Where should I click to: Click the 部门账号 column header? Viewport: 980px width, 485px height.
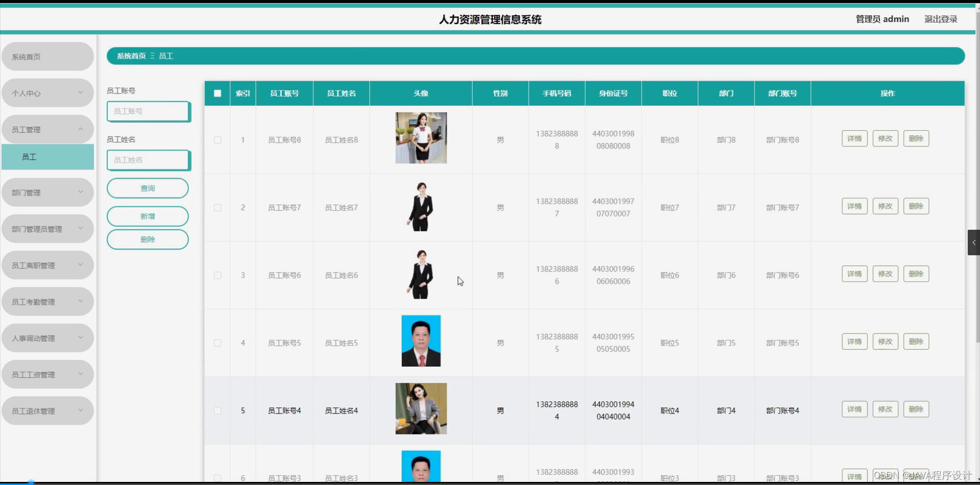[782, 93]
